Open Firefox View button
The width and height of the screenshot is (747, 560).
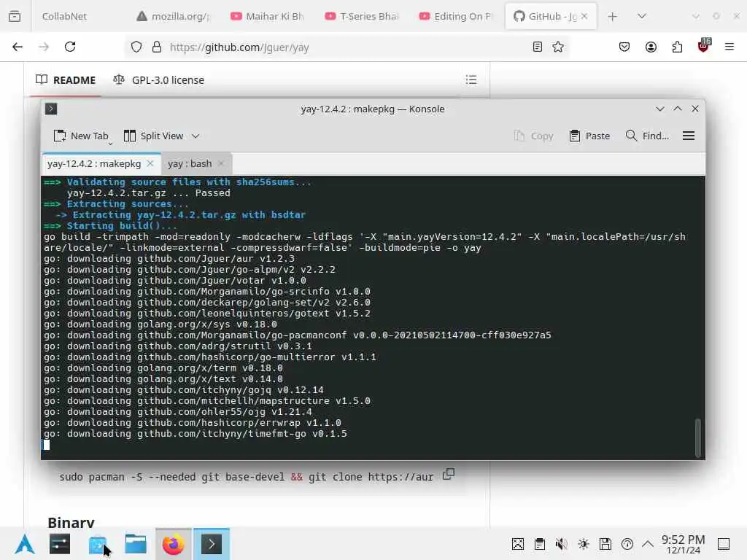(15, 16)
